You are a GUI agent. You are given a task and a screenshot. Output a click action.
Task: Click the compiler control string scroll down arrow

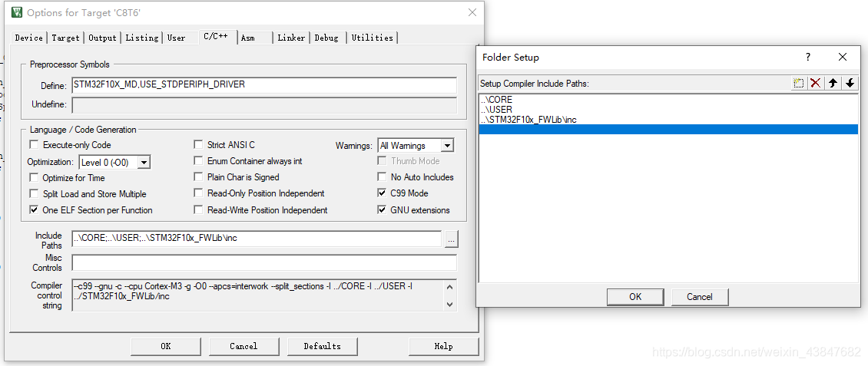click(449, 304)
